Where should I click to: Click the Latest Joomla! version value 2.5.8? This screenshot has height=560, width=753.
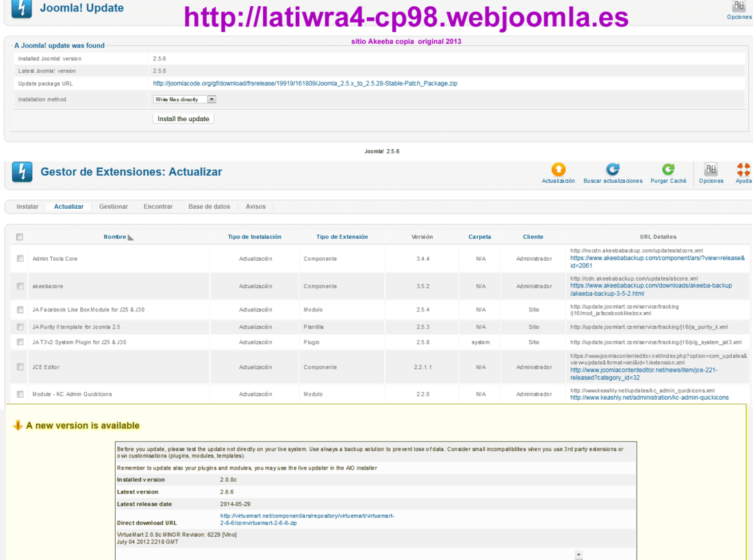159,71
